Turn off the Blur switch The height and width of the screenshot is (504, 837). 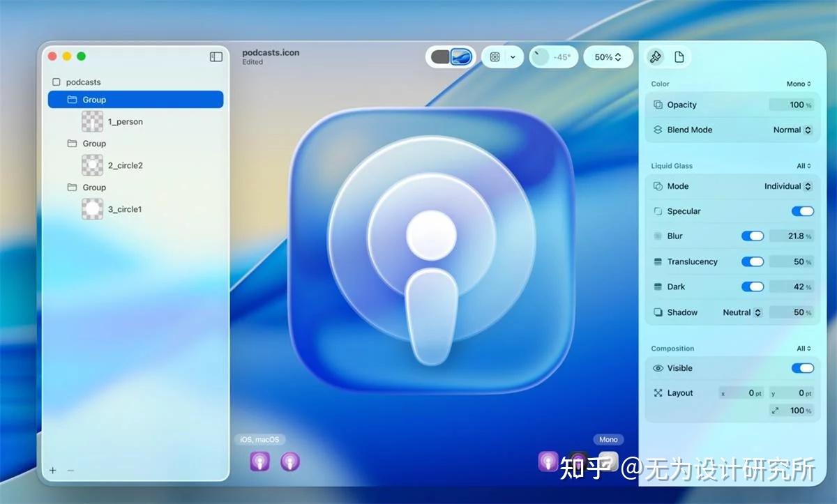[752, 236]
